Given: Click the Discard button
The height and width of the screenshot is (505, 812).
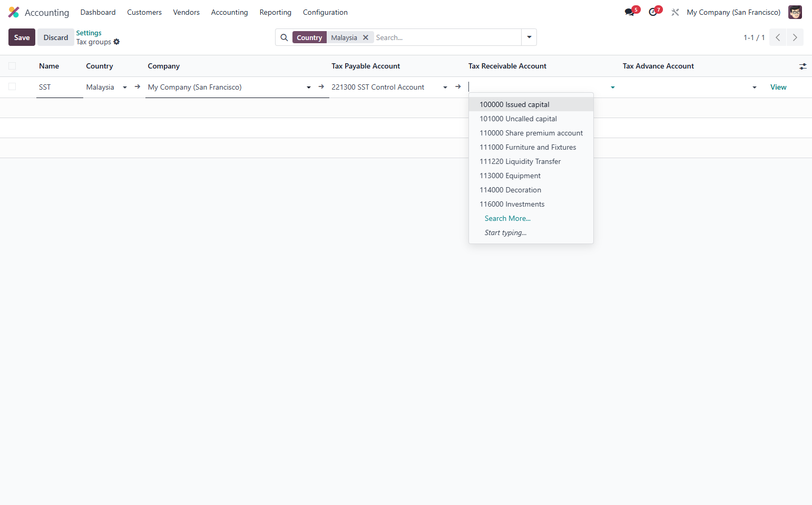Looking at the screenshot, I should pyautogui.click(x=56, y=37).
